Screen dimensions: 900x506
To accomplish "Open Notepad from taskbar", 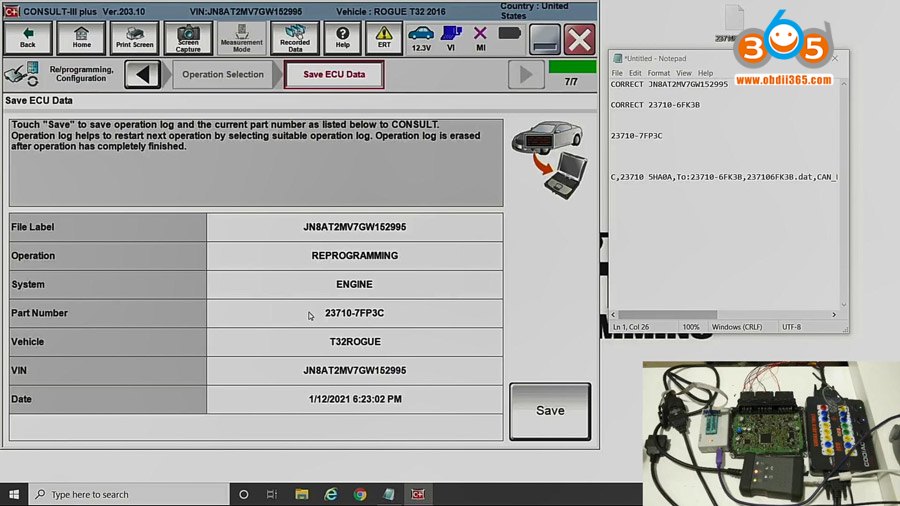I will click(x=389, y=494).
